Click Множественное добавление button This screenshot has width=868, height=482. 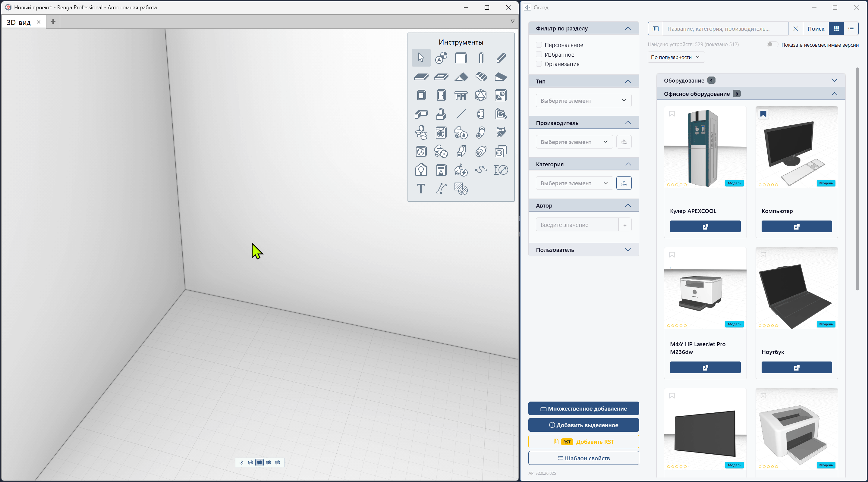(583, 408)
